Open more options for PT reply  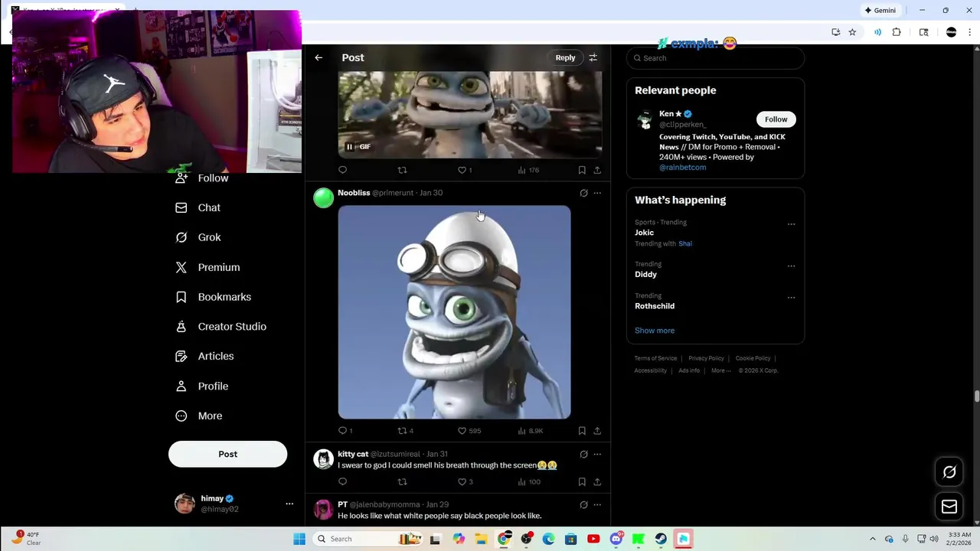pos(597,504)
